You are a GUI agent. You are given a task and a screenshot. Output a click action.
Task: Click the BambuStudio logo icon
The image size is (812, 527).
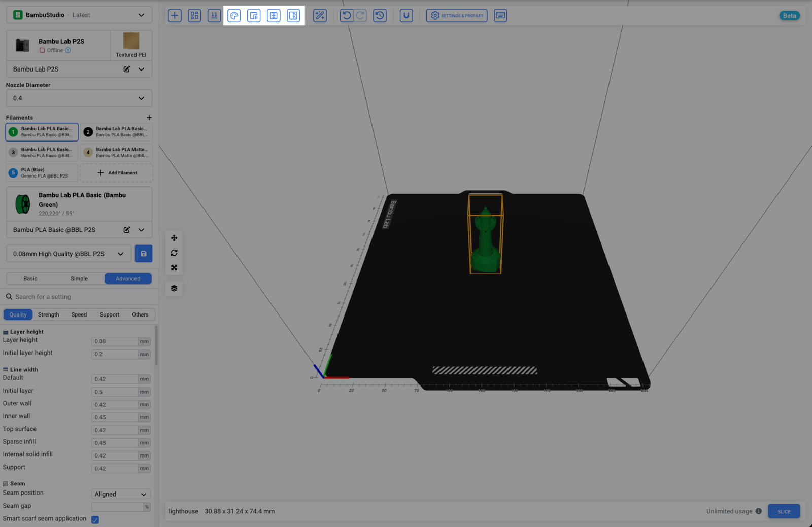18,15
